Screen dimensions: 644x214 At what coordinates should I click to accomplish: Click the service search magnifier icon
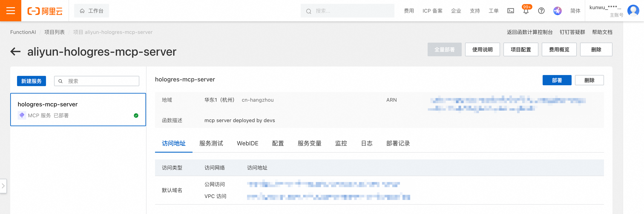[60, 81]
